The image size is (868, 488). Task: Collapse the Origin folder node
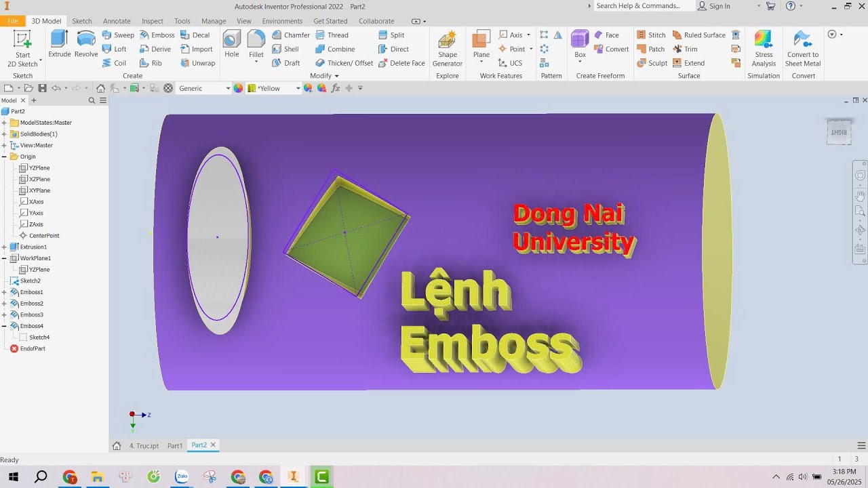pyautogui.click(x=4, y=157)
